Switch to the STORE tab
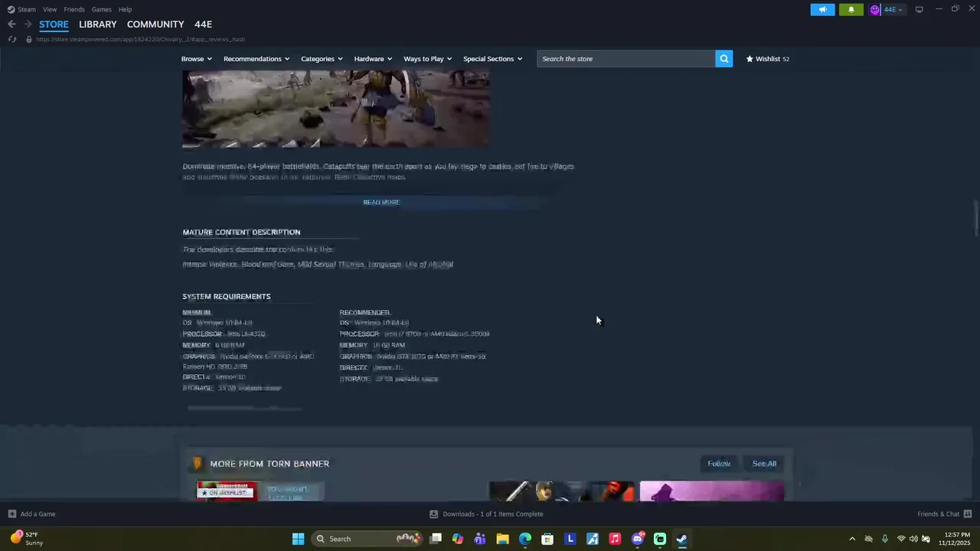980x551 pixels. [x=54, y=24]
